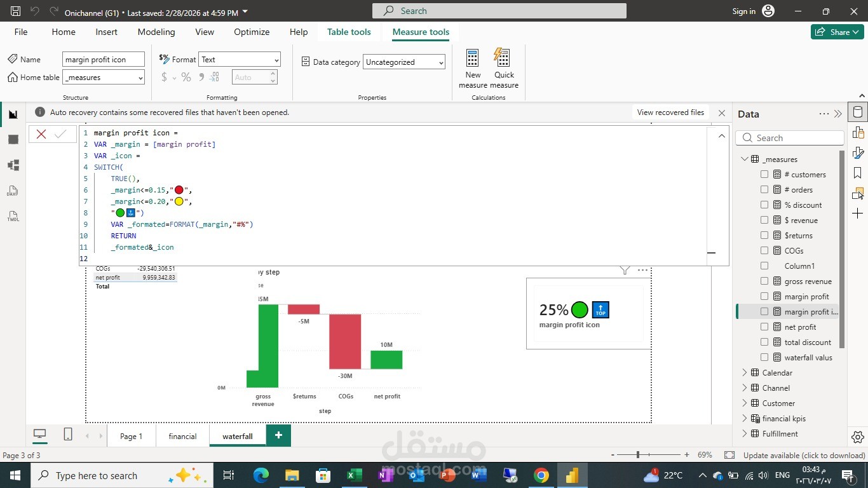Check the COGs measure checkbox
This screenshot has height=488, width=868.
pyautogui.click(x=764, y=251)
